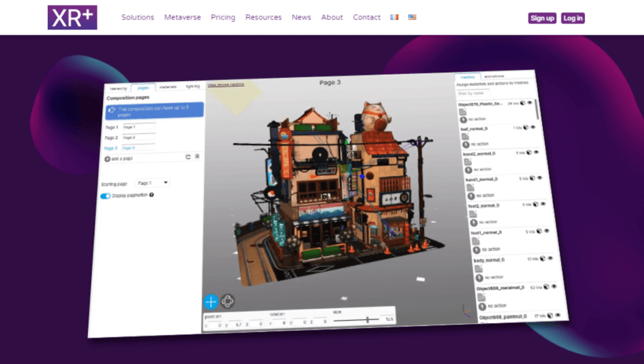
Task: Click the Sign up button
Action: [x=541, y=18]
